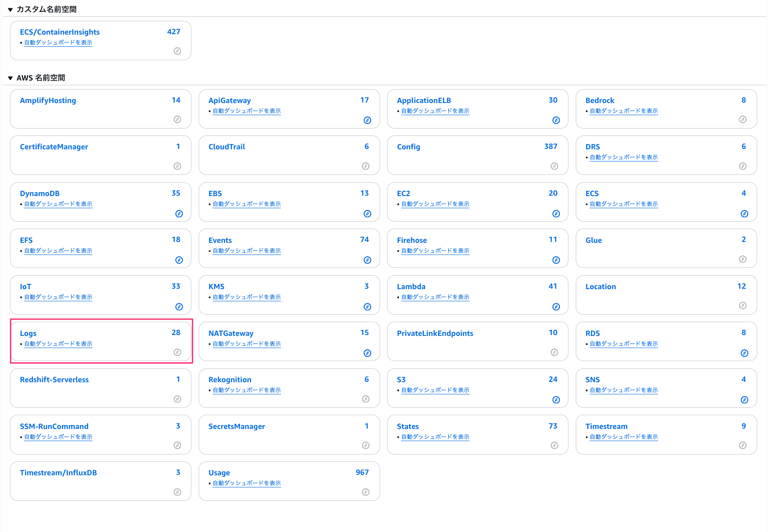View automatic dashboard link under ApplicationELB
The height and width of the screenshot is (532, 768).
pos(436,111)
